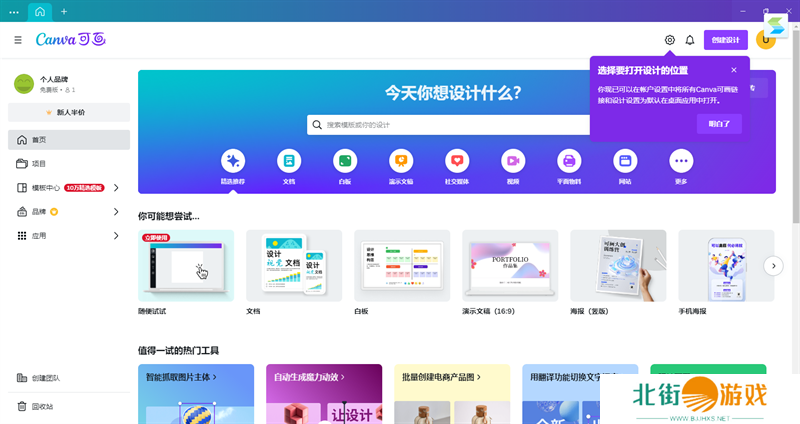
Task: Expand the 品牌 submenu arrow
Action: 116,212
